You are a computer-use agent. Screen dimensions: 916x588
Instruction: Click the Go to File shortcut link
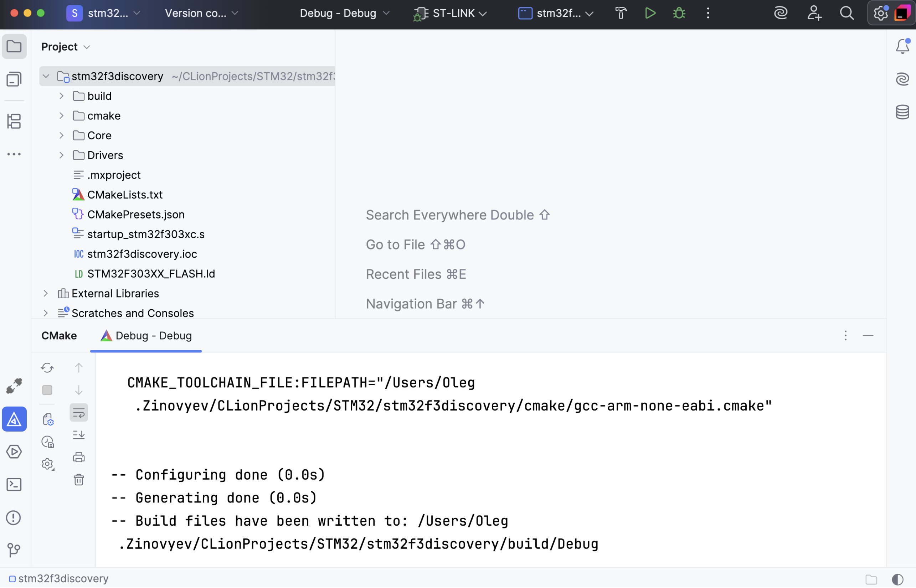(x=415, y=244)
